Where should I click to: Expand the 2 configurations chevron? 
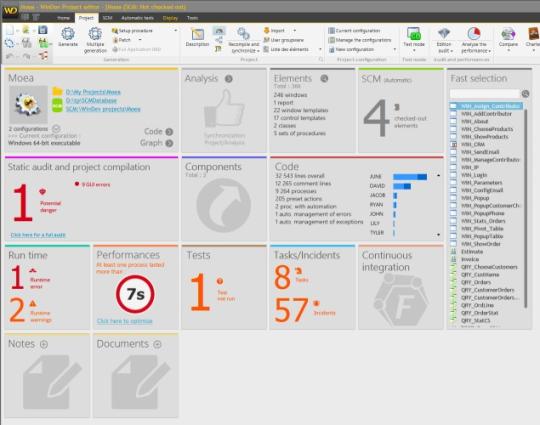pyautogui.click(x=56, y=129)
